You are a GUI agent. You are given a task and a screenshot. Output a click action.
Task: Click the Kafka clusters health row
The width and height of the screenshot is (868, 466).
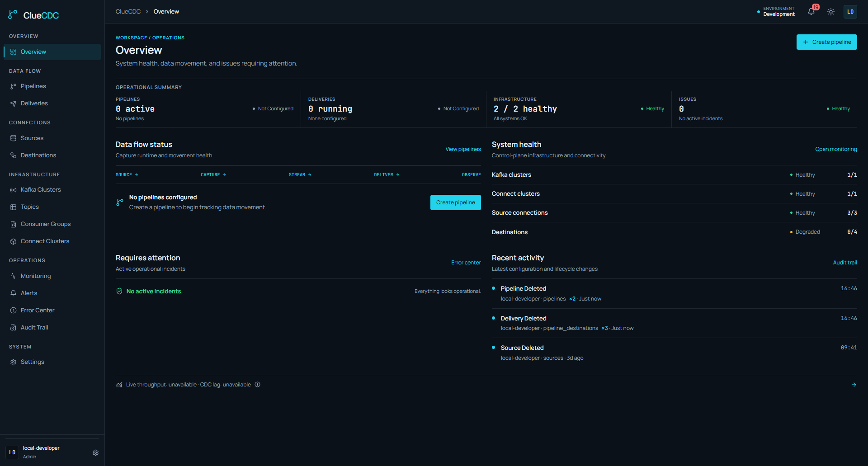(x=674, y=175)
